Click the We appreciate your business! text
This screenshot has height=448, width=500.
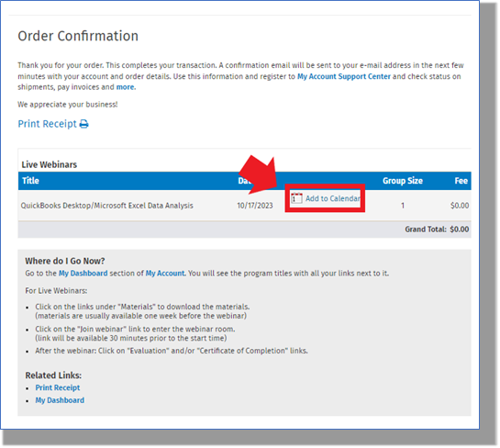(x=68, y=105)
